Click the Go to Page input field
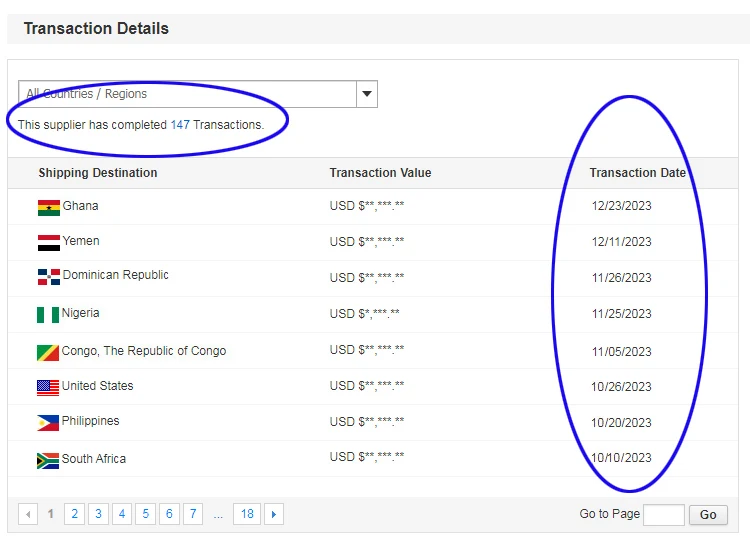The image size is (750, 540). pos(664,515)
